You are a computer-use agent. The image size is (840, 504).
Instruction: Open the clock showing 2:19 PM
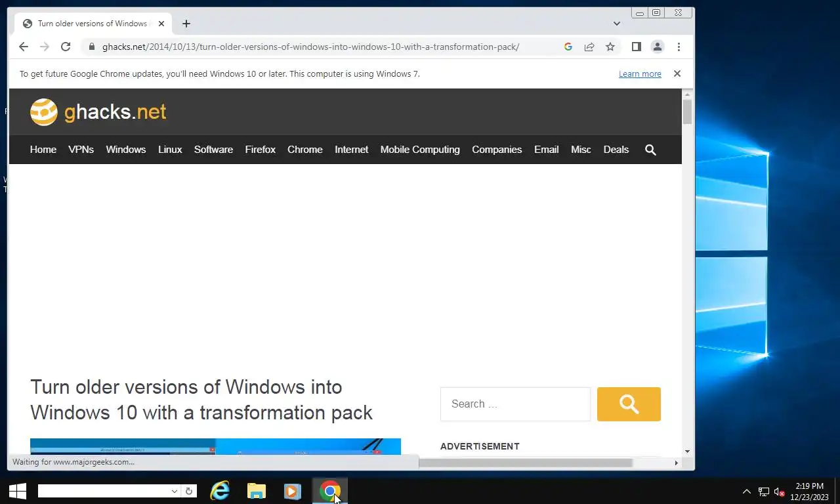[809, 492]
